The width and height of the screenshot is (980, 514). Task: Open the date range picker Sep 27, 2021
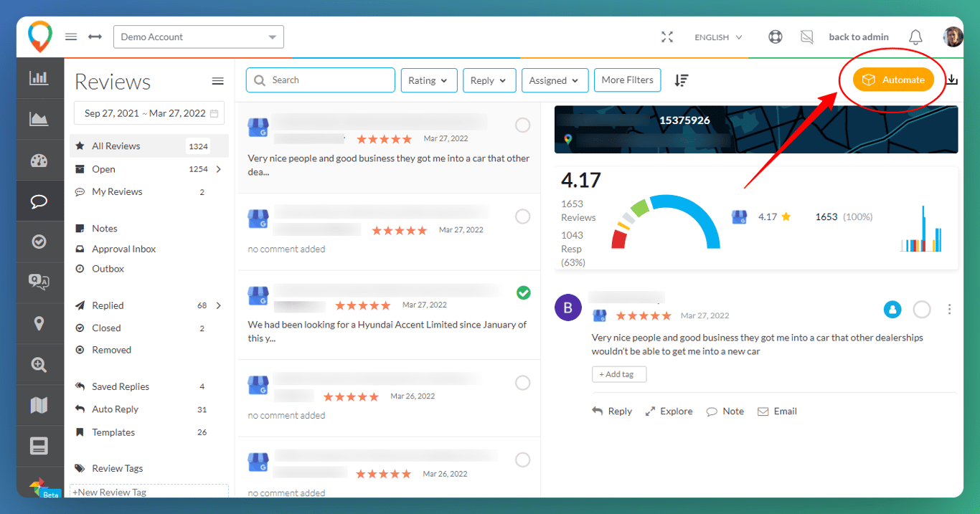(x=149, y=113)
